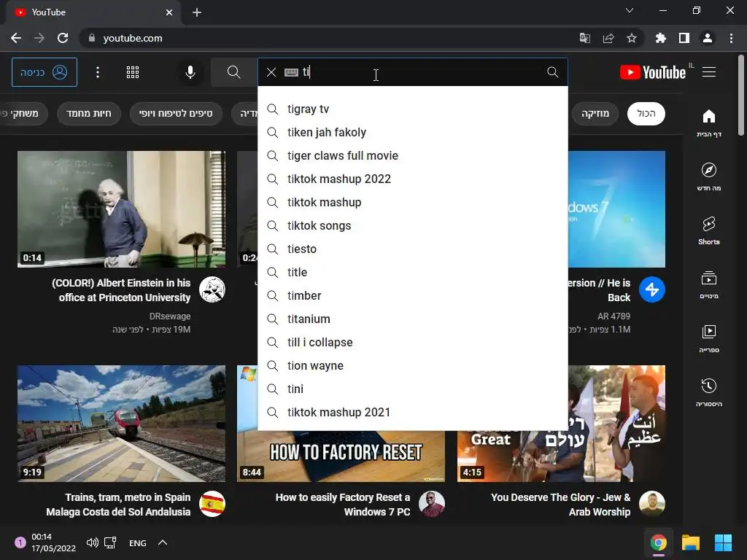The height and width of the screenshot is (560, 747).
Task: Select the suggestion "tiesto"
Action: (x=413, y=249)
